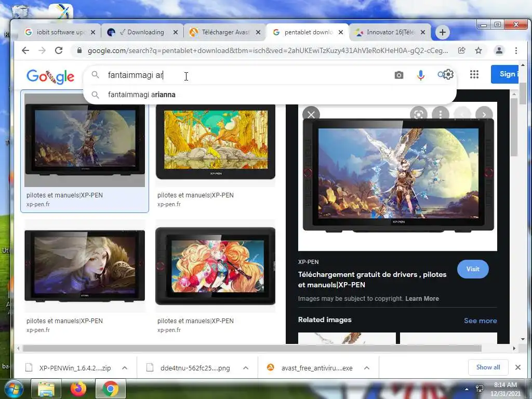Search by image using the camera icon
Viewport: 532px width, 399px height.
tap(399, 75)
